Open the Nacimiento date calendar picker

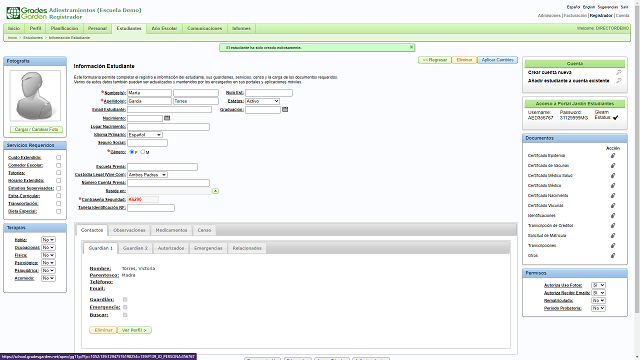coord(167,118)
